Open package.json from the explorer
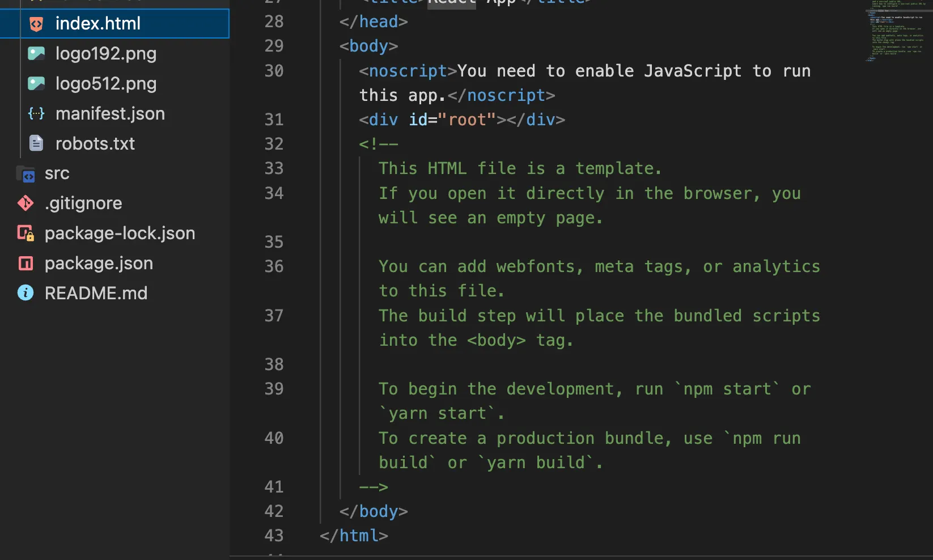The height and width of the screenshot is (560, 933). tap(99, 263)
